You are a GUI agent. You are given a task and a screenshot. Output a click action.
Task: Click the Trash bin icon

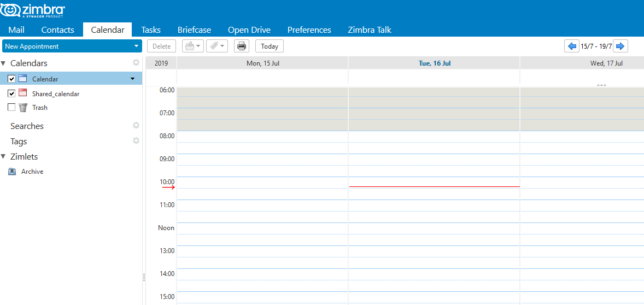tap(23, 108)
